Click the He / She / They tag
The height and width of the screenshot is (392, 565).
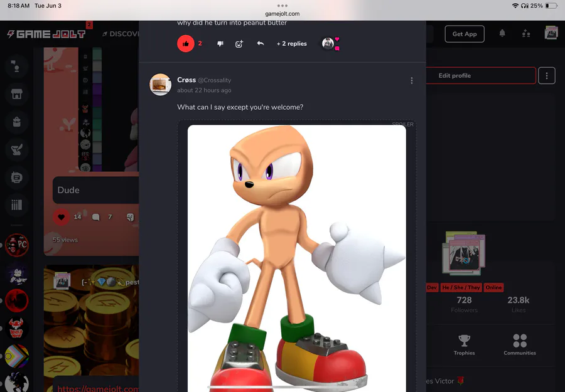(x=461, y=287)
